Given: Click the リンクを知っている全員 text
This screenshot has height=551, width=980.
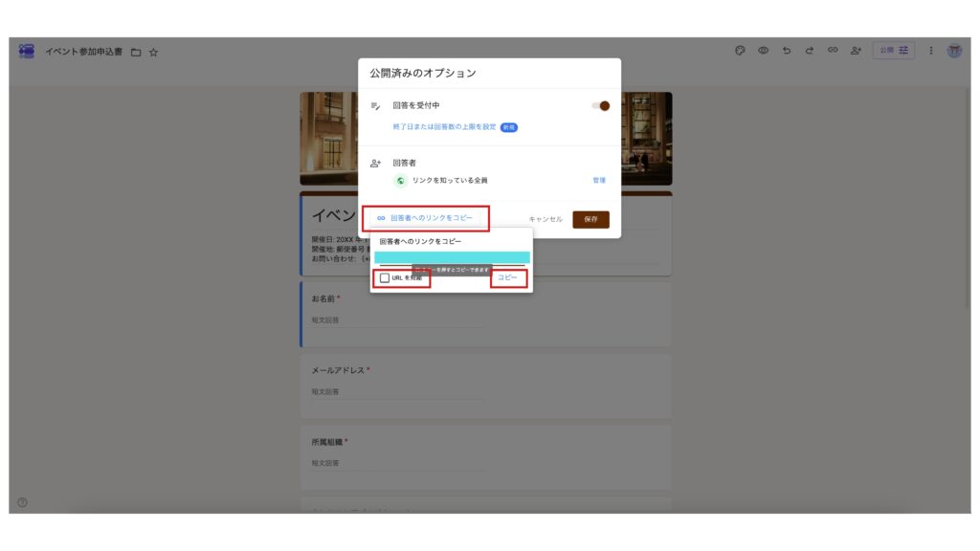Looking at the screenshot, I should pyautogui.click(x=450, y=181).
